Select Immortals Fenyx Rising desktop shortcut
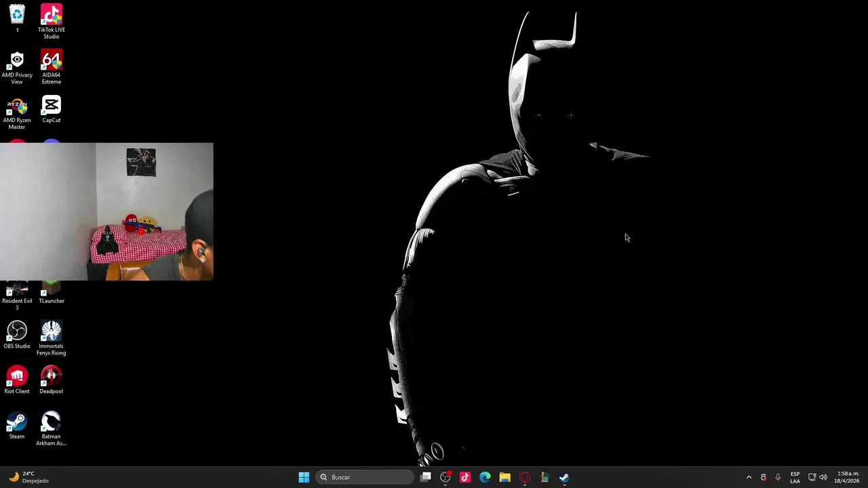Image resolution: width=868 pixels, height=488 pixels. (x=52, y=338)
